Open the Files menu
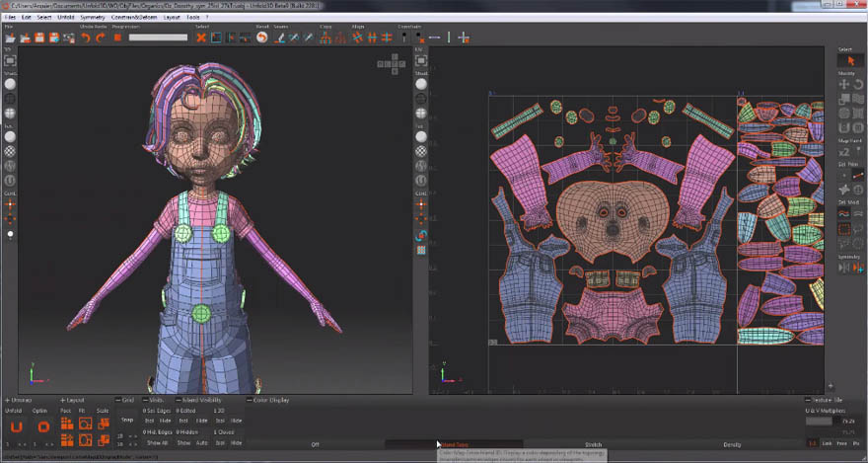This screenshot has height=463, width=868. 10,17
